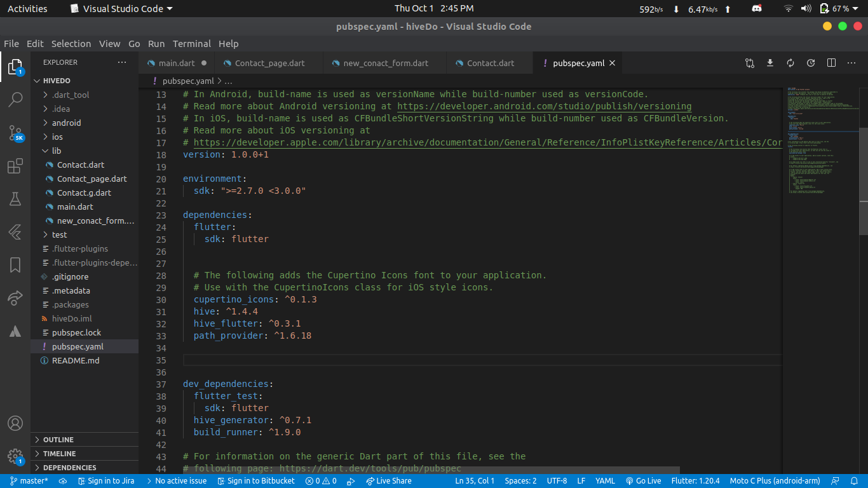Click the Upgrade Packages refresh icon
The height and width of the screenshot is (488, 868).
[790, 63]
